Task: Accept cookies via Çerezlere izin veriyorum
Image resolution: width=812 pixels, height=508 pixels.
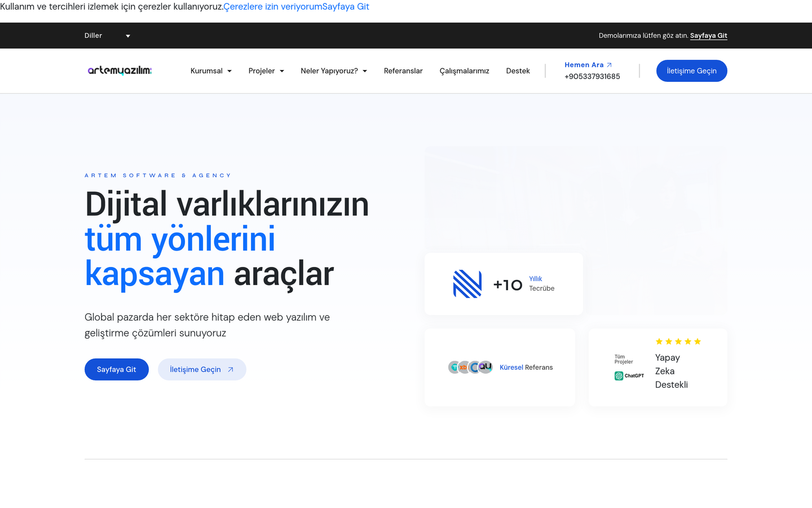Action: (272, 7)
